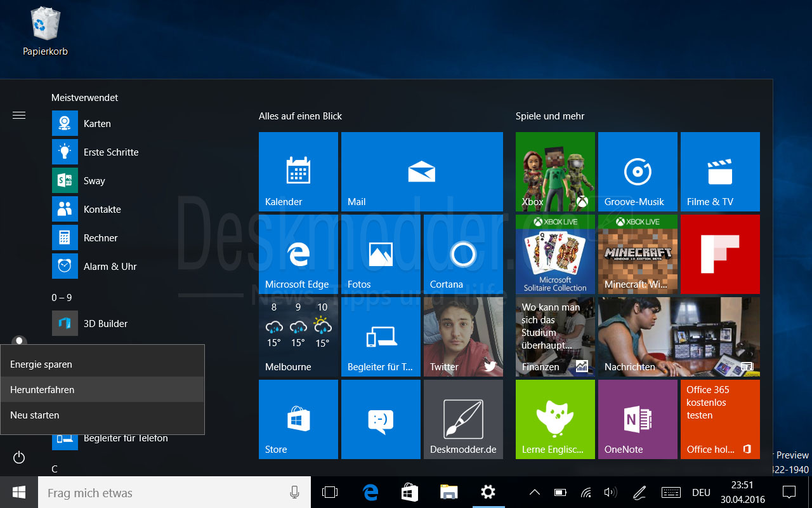Open the Deskmodder.de tile

pyautogui.click(x=463, y=419)
